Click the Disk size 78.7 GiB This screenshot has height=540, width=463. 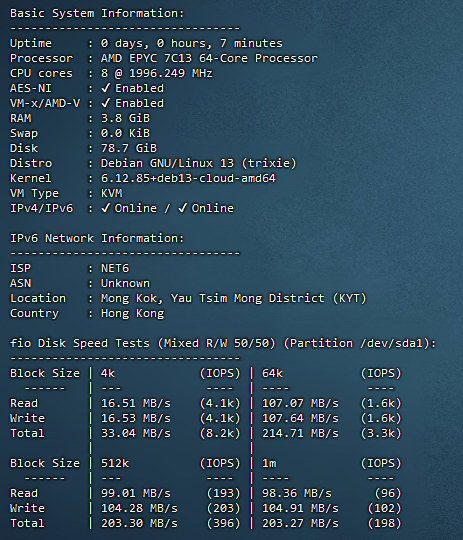tap(129, 148)
